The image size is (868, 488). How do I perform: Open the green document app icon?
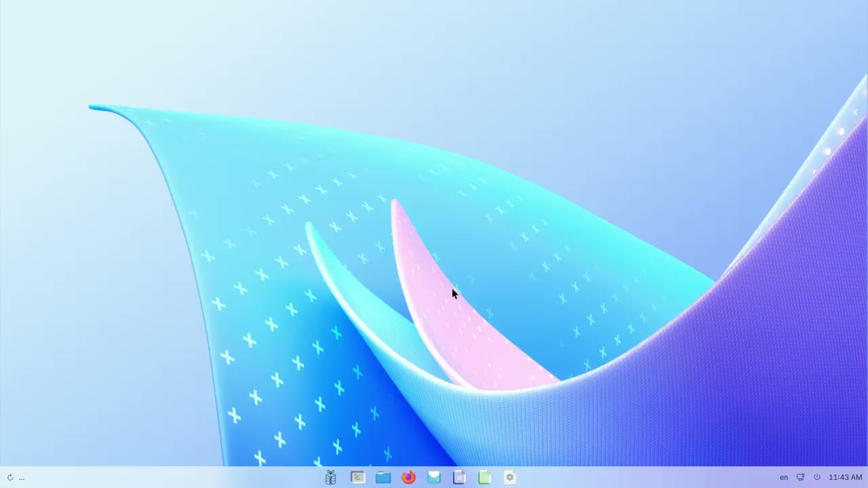click(484, 478)
